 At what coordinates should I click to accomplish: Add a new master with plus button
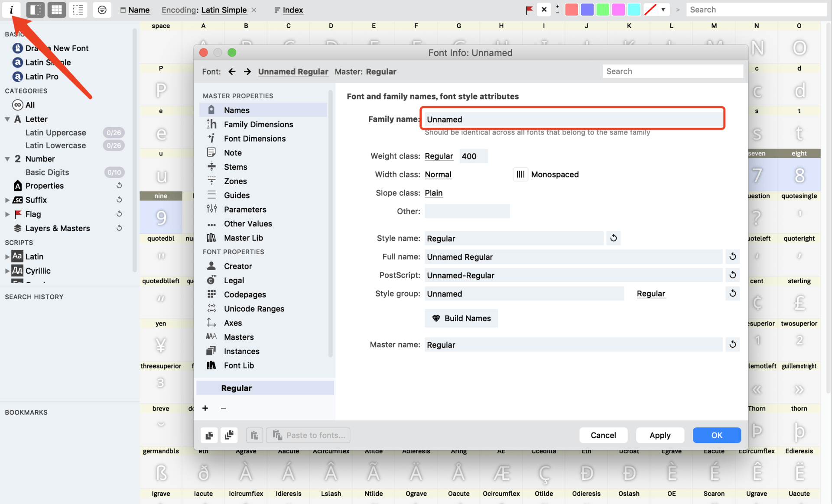click(x=205, y=408)
